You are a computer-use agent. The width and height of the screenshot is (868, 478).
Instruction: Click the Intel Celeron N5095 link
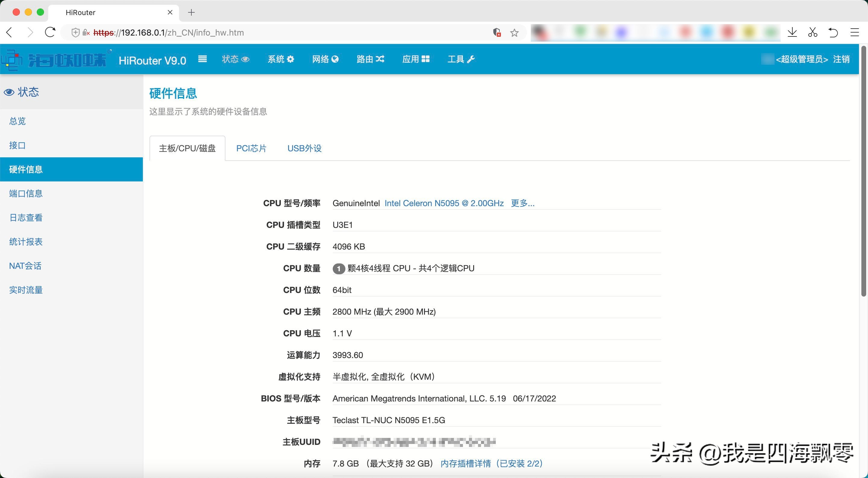(444, 203)
